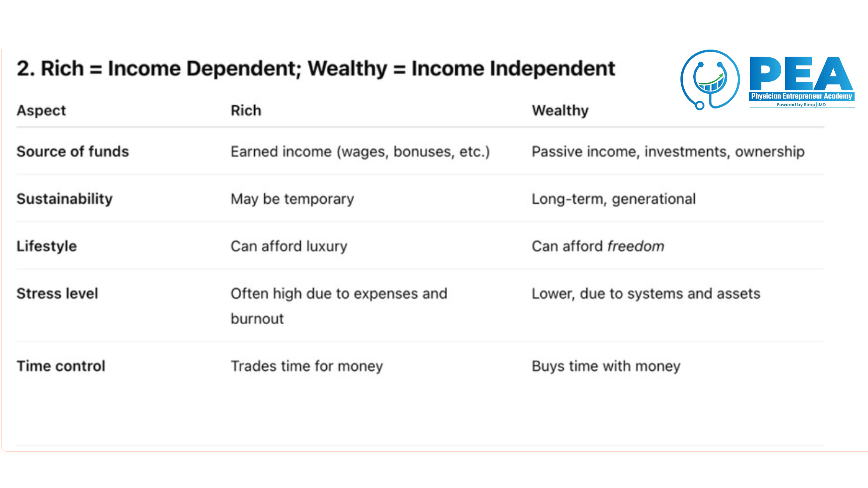
Task: Click the Long-term, generational cell
Action: point(614,199)
